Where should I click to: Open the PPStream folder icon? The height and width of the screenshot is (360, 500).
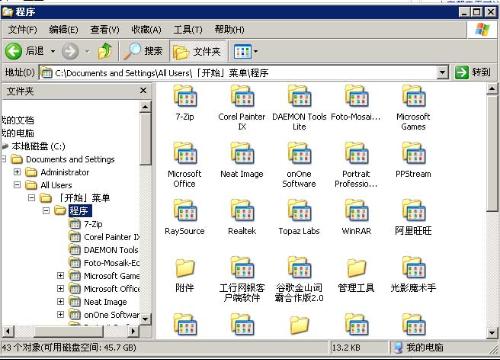[x=414, y=153]
